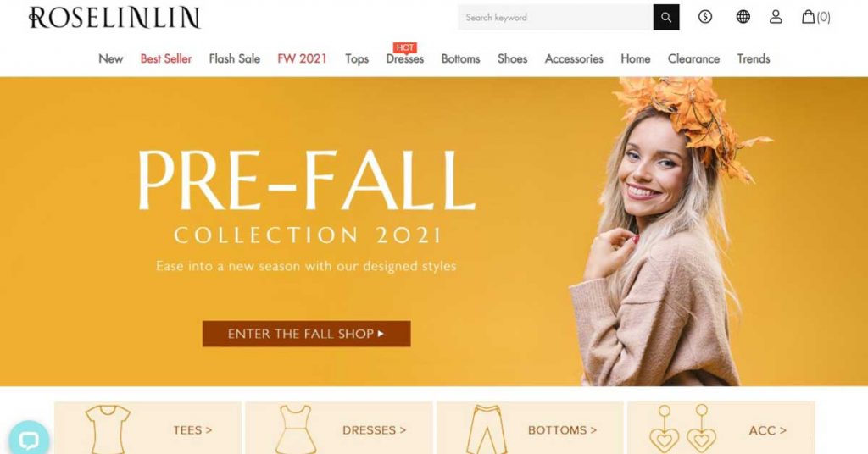Click the Pre-Fall Collection banner image
The height and width of the screenshot is (454, 868).
click(x=434, y=231)
